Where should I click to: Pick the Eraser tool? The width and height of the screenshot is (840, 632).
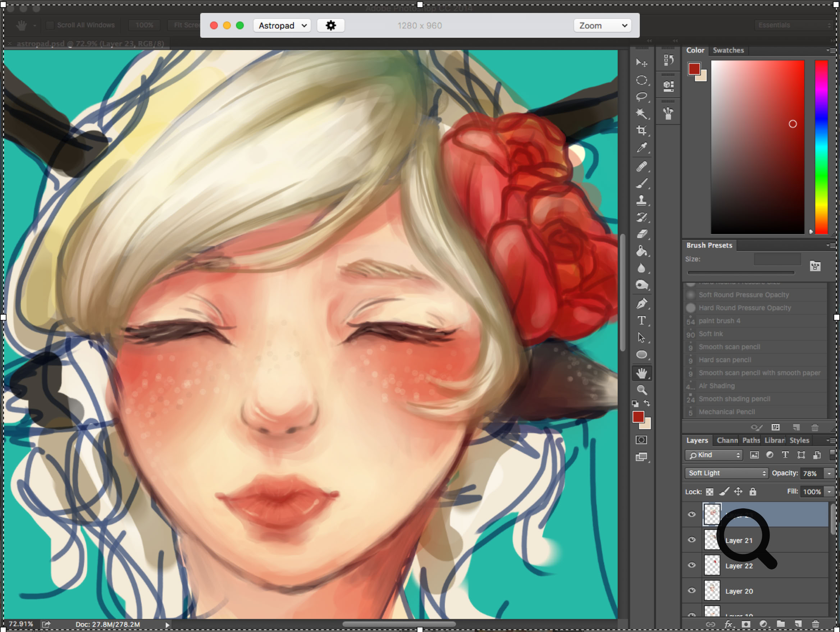[642, 234]
